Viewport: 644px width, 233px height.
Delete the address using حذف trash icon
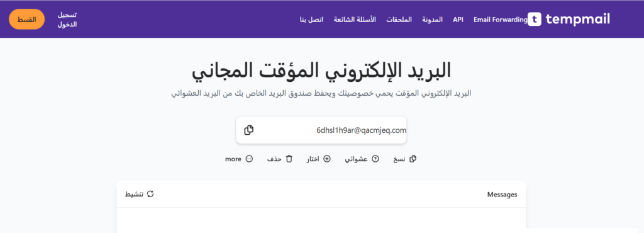point(289,159)
